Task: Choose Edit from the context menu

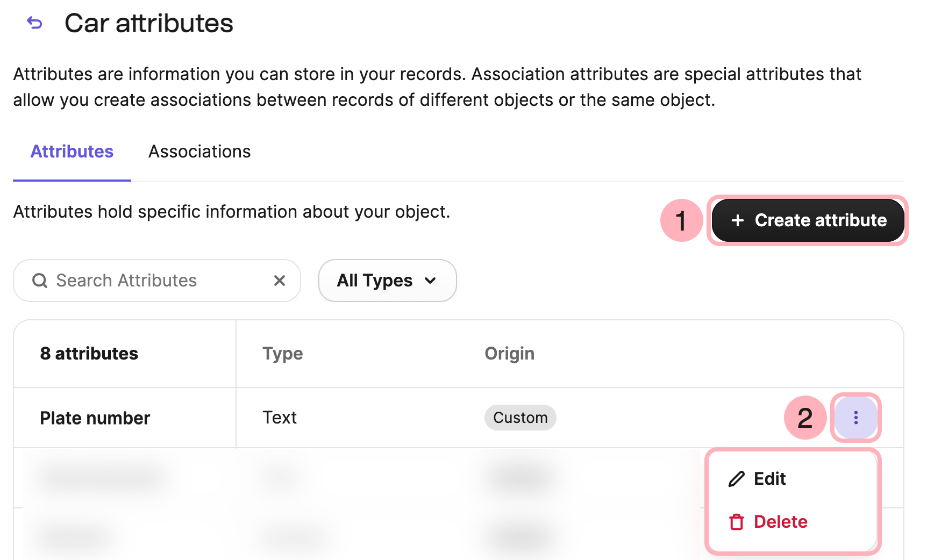Action: point(769,479)
